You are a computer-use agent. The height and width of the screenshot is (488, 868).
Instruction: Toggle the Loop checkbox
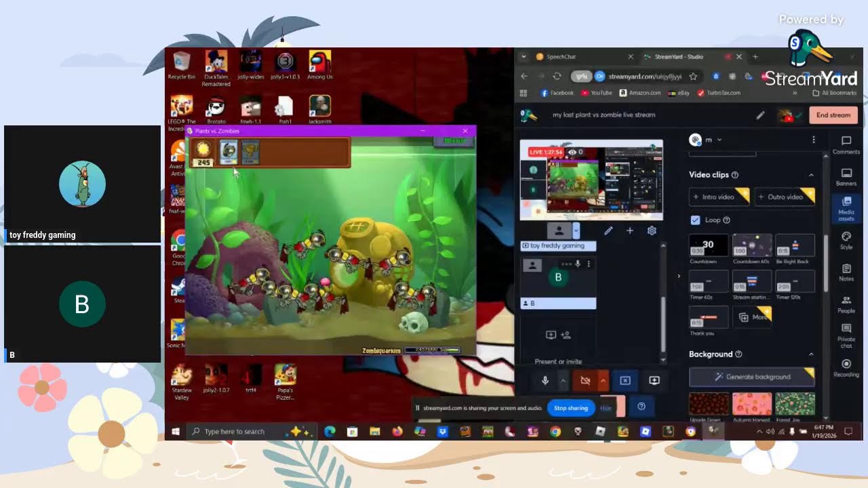tap(695, 220)
